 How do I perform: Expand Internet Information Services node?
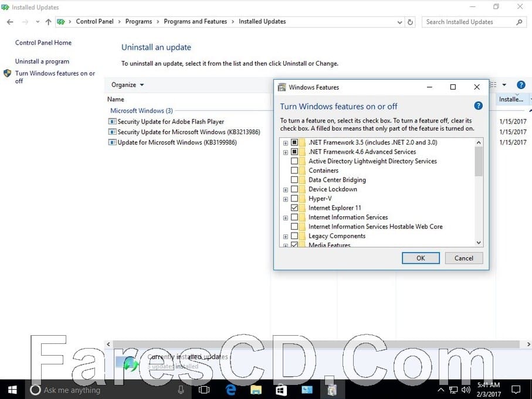pyautogui.click(x=285, y=218)
